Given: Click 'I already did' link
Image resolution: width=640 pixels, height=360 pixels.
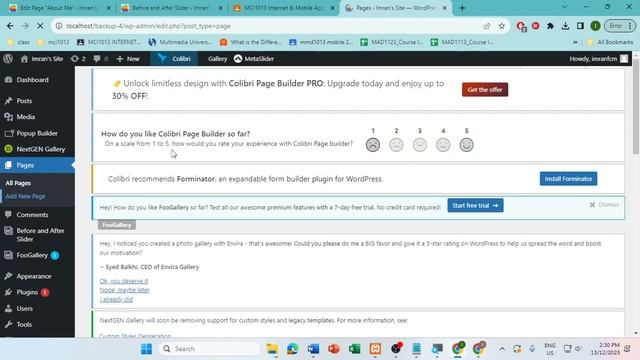Looking at the screenshot, I should [x=116, y=300].
